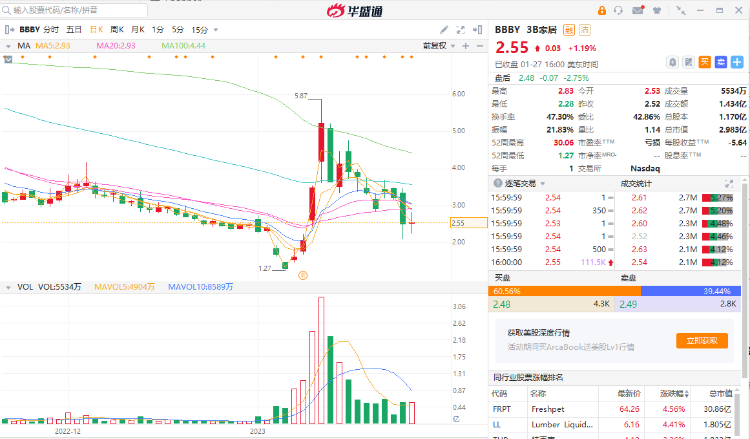Click the earnings E marker on chart
Screen dimensions: 750x439
point(303,275)
